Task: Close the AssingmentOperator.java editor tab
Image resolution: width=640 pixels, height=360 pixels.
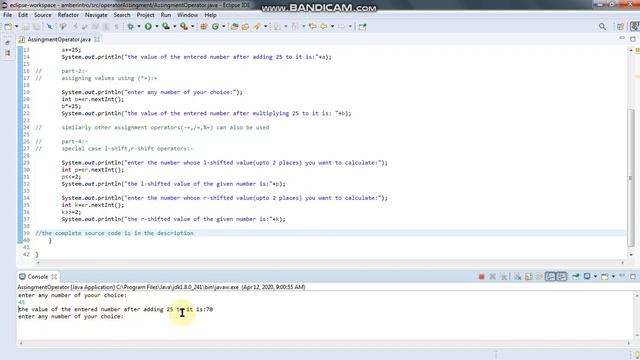Action: point(97,40)
